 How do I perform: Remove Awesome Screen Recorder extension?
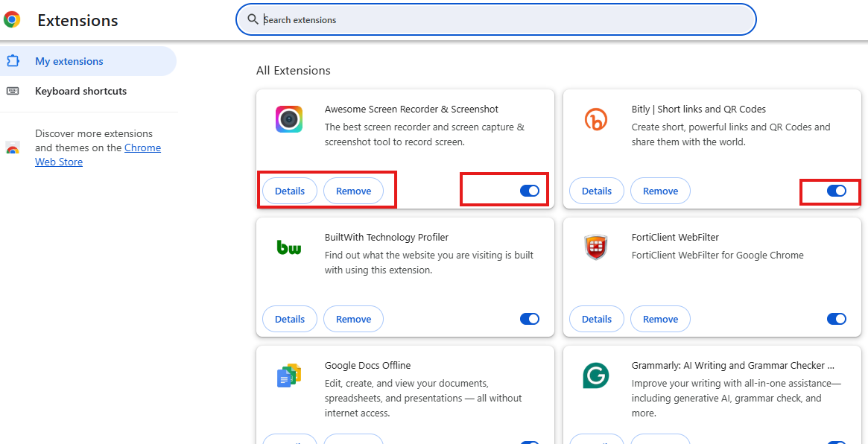[353, 191]
